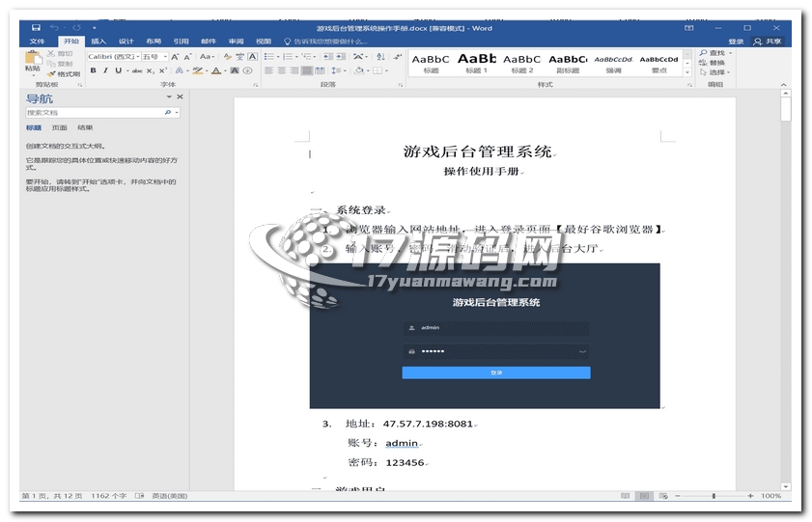Image resolution: width=812 pixels, height=522 pixels.
Task: Open the Results (结果) navigation tab
Action: tap(84, 127)
